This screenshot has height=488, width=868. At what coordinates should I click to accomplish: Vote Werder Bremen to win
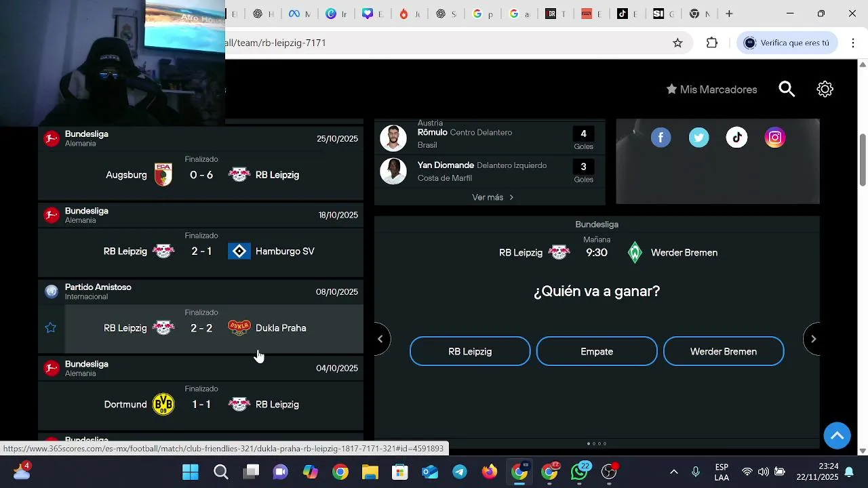[724, 351]
